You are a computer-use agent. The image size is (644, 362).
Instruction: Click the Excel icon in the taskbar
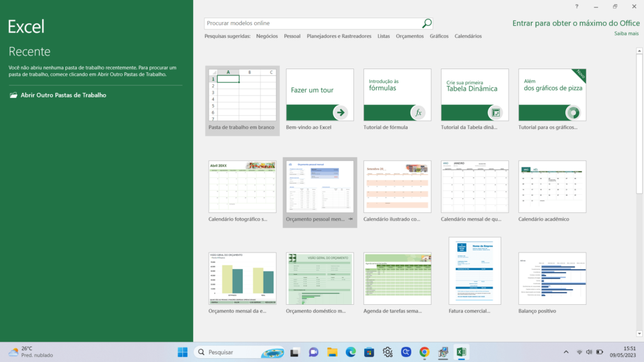(461, 352)
